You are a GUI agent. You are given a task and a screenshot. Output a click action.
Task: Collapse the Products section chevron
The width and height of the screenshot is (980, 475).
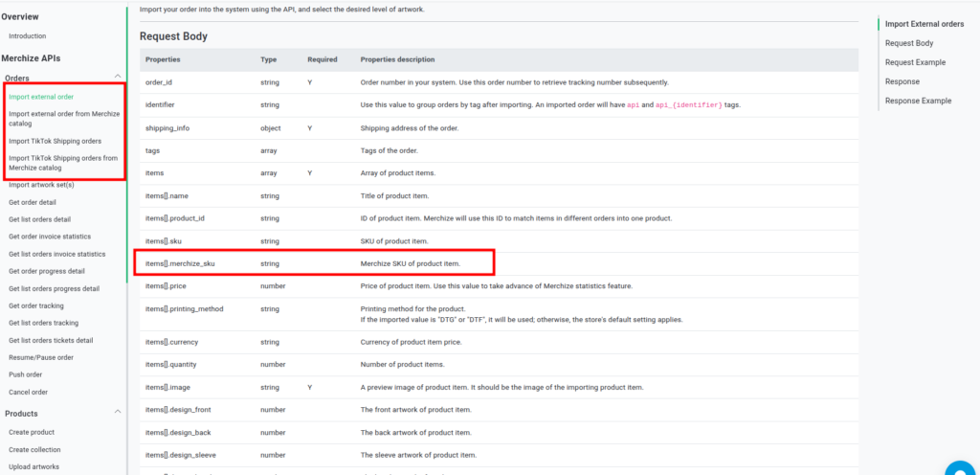118,411
